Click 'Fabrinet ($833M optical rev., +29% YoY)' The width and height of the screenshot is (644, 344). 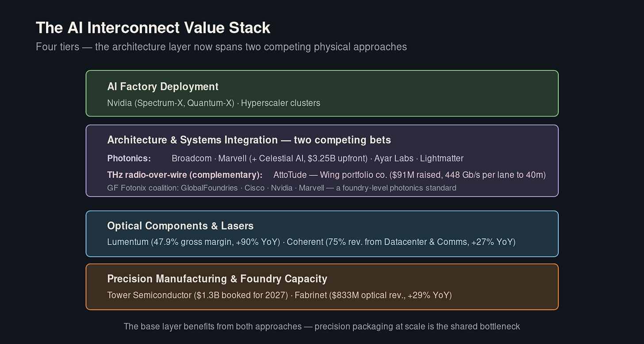[x=373, y=295]
